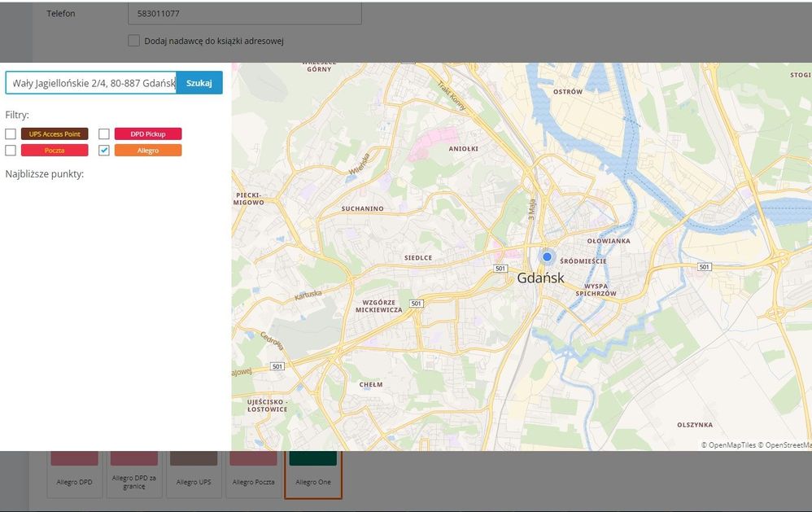Click the 'Filtry:' heading
Image resolution: width=812 pixels, height=512 pixels.
point(17,115)
